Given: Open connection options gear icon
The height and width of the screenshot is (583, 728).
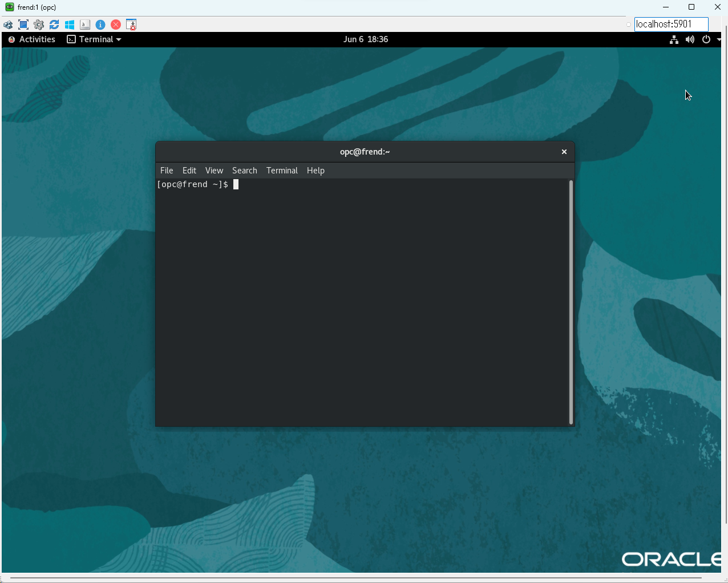Looking at the screenshot, I should click(x=39, y=25).
